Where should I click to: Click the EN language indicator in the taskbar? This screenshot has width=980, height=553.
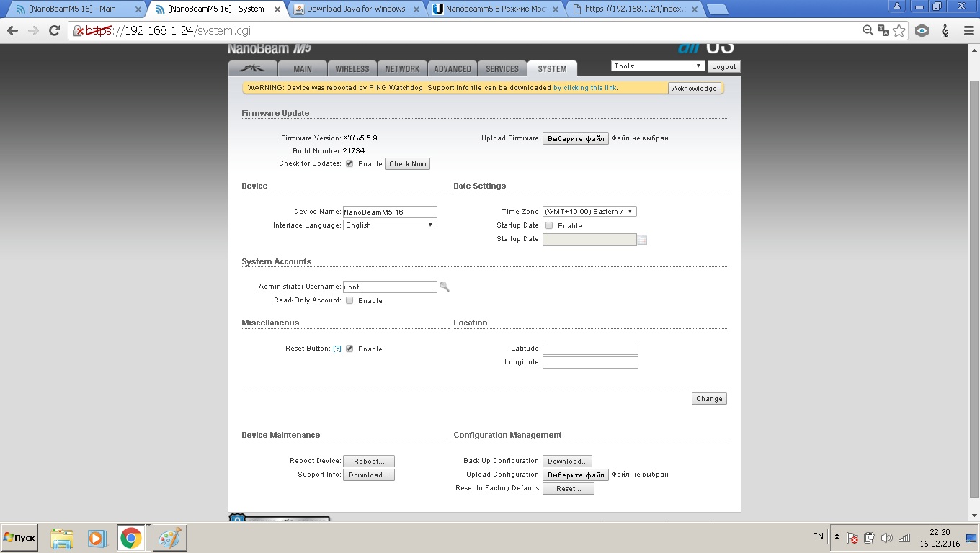[818, 537]
